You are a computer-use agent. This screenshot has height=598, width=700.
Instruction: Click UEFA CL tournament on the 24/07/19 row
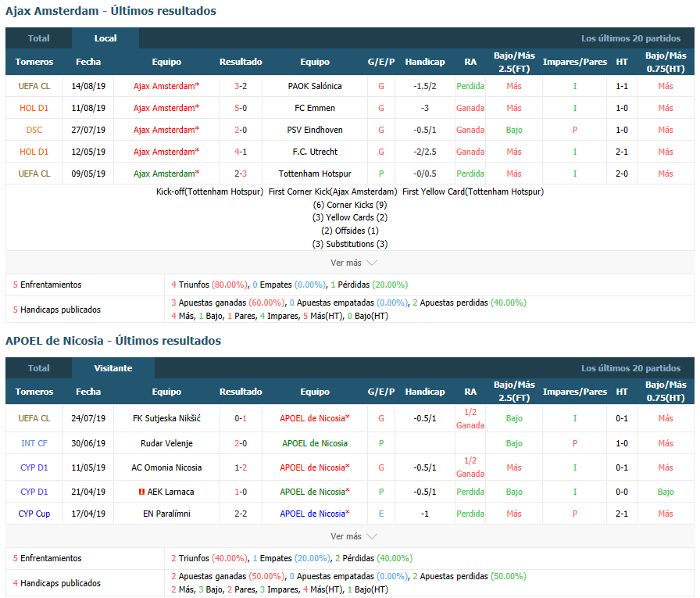click(34, 418)
